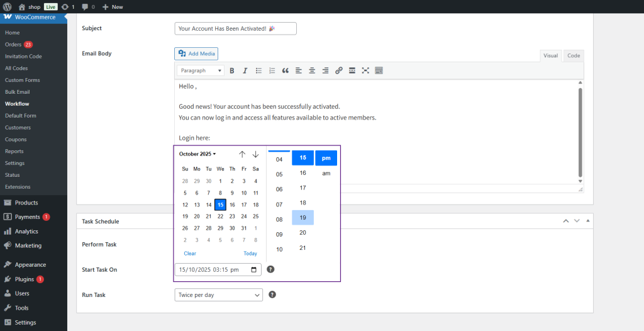Go to previous month with up arrow
Screen dimensions: 644x331
(242, 154)
